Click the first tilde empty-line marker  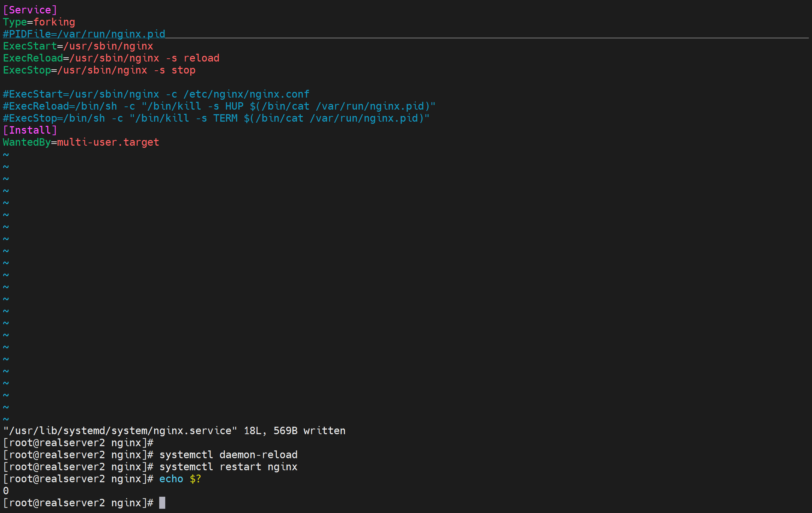pyautogui.click(x=6, y=155)
